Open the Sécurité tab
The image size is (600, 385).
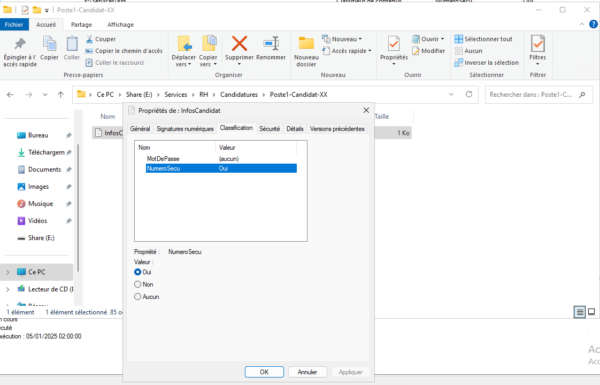click(269, 129)
